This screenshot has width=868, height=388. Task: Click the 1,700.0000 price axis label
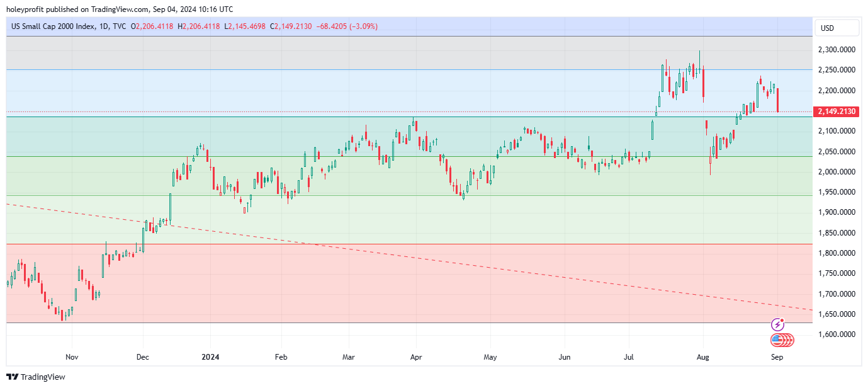pos(838,294)
